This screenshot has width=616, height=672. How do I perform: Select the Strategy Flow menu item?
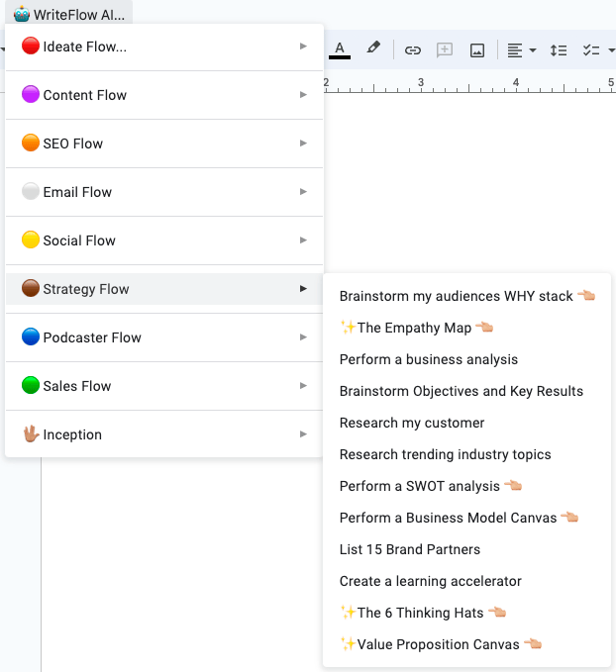click(x=164, y=289)
